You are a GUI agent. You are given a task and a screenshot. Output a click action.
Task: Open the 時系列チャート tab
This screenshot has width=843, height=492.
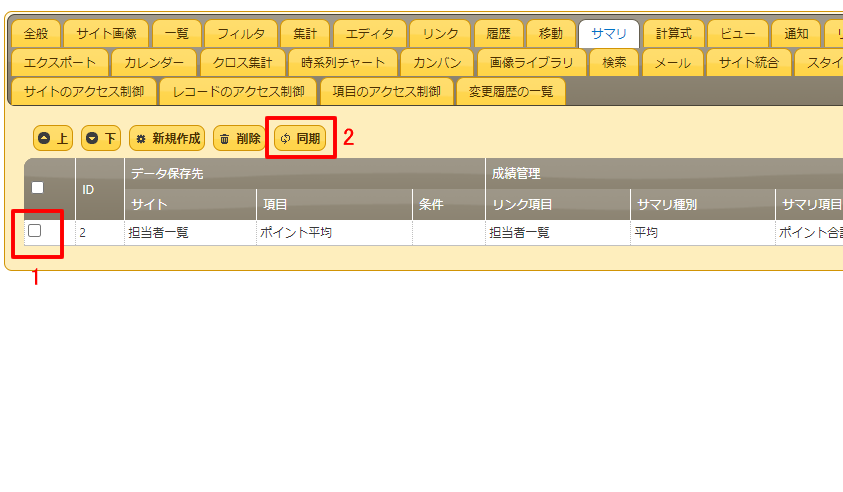(x=343, y=63)
